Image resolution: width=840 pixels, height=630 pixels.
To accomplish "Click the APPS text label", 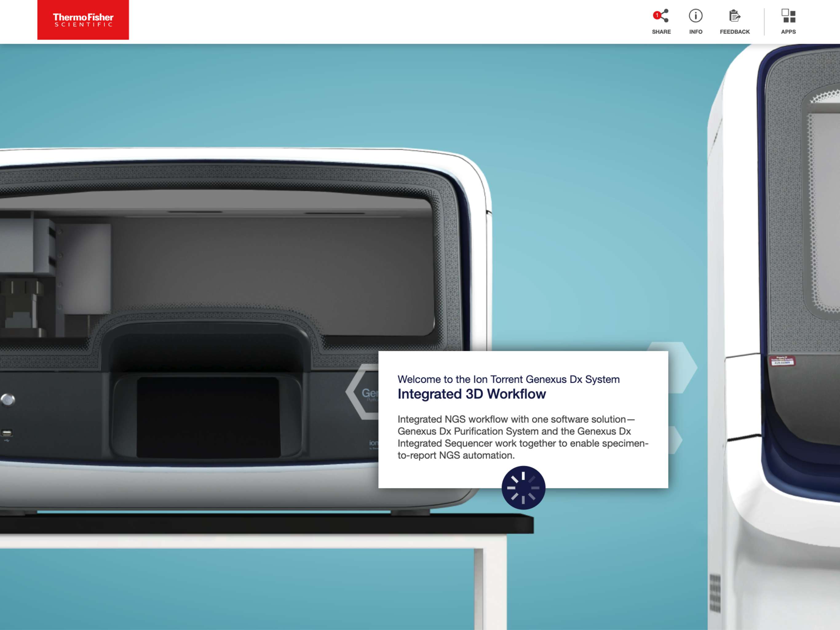I will (x=788, y=32).
